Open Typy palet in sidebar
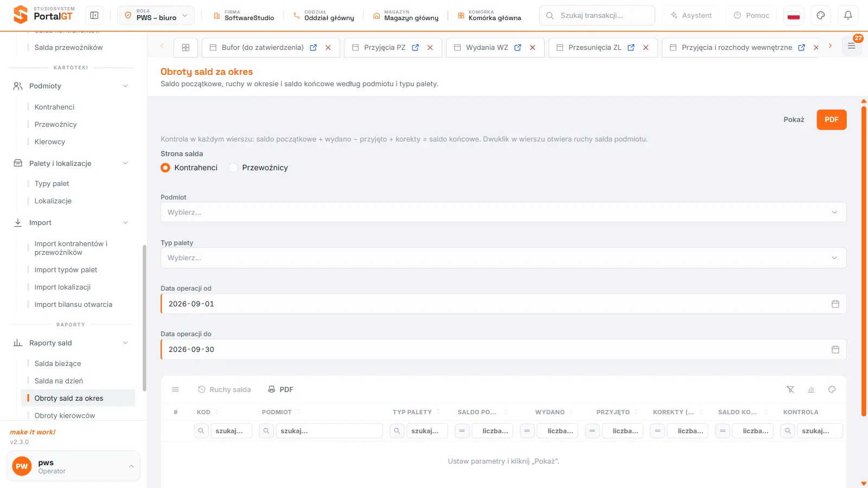The height and width of the screenshot is (488, 868). tap(52, 184)
